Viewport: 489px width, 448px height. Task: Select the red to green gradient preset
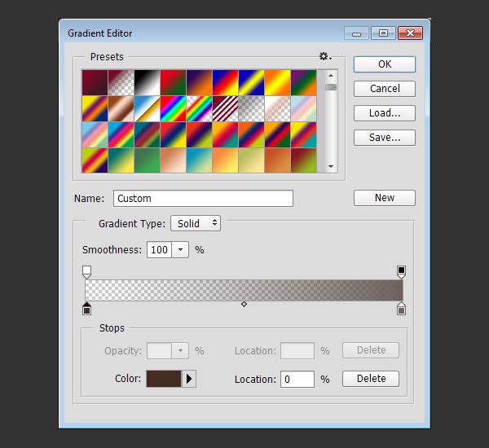[173, 82]
